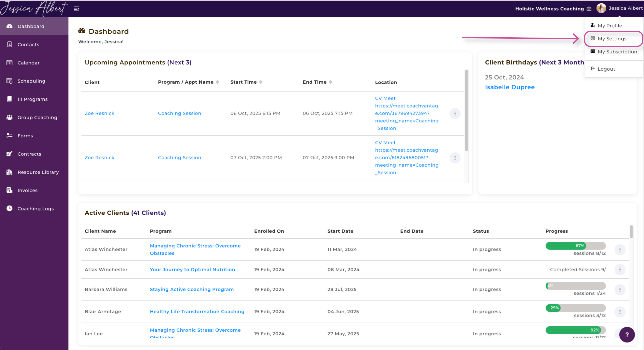Sort appointments by Start Time
This screenshot has height=350, width=644.
pyautogui.click(x=260, y=82)
